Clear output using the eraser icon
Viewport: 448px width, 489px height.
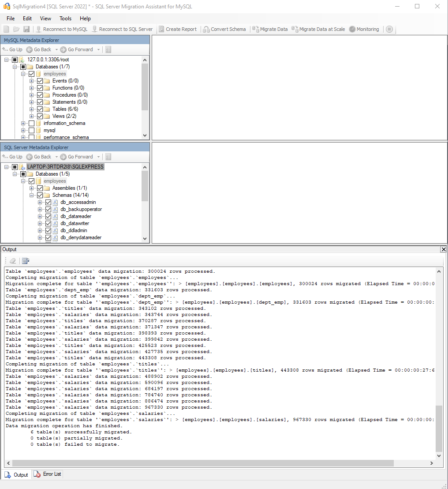(x=13, y=261)
